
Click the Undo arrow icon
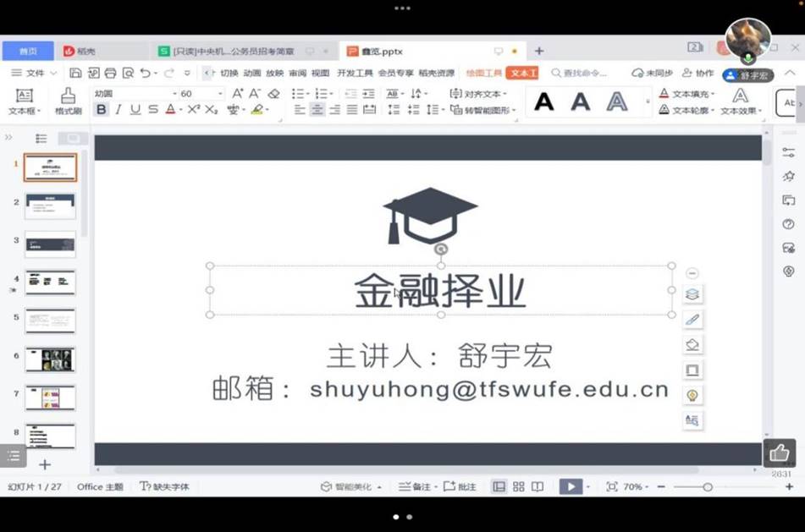(146, 74)
